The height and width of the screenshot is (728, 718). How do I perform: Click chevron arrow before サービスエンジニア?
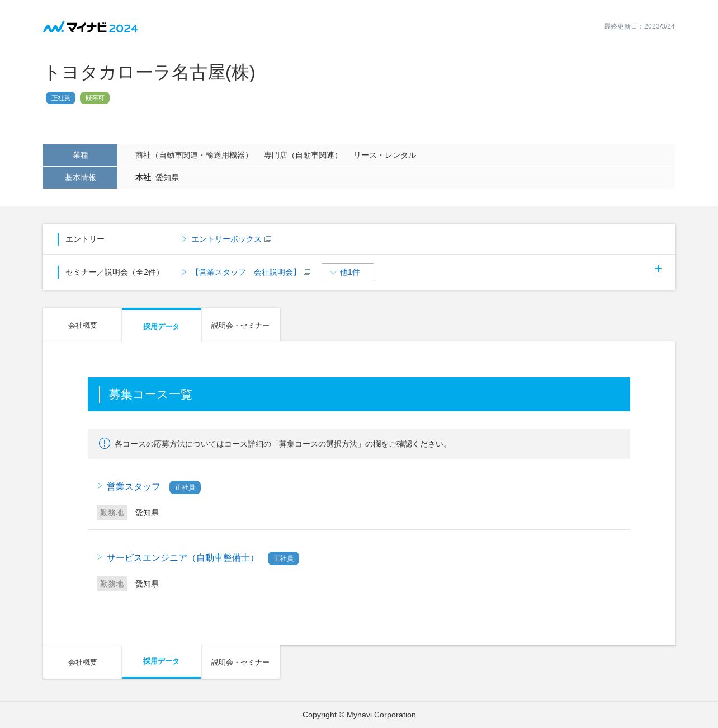click(x=100, y=557)
